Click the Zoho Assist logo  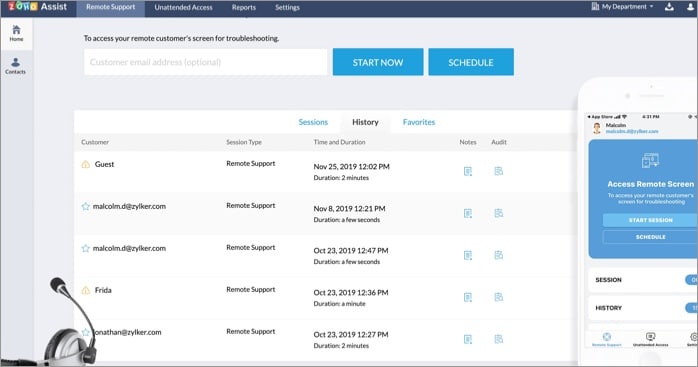37,7
